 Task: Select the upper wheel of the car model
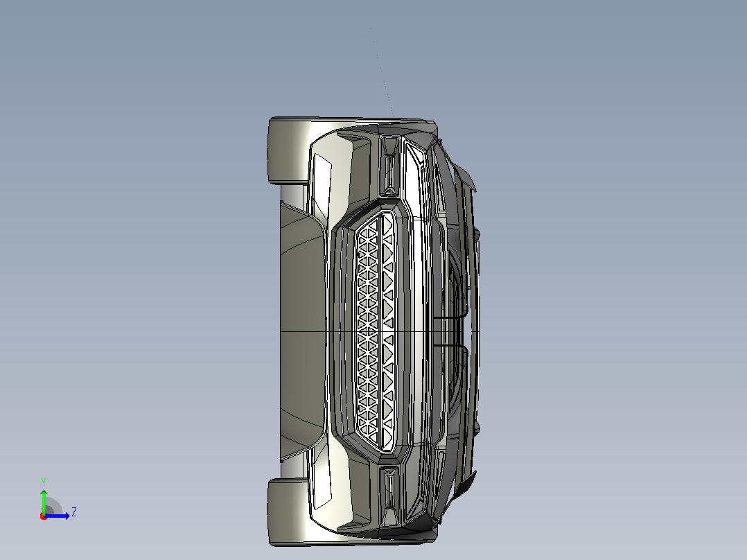click(289, 150)
